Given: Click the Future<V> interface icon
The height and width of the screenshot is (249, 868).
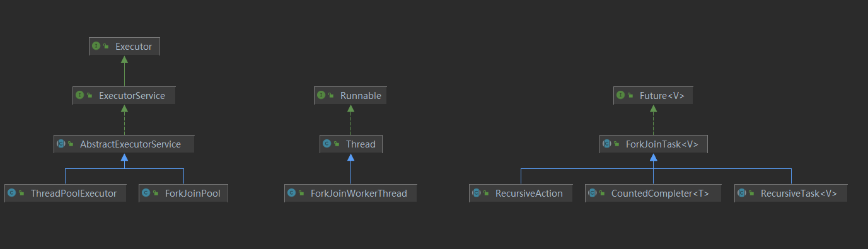Looking at the screenshot, I should (621, 95).
